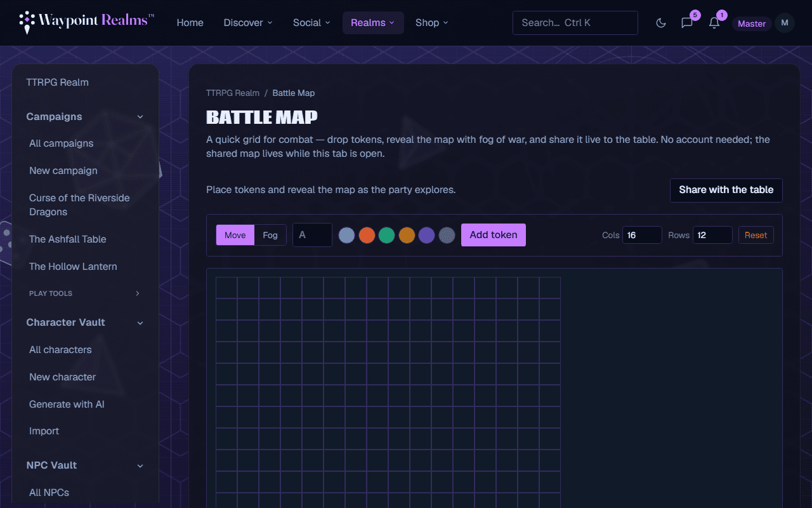Select the purple token color
The width and height of the screenshot is (812, 508).
coord(427,236)
